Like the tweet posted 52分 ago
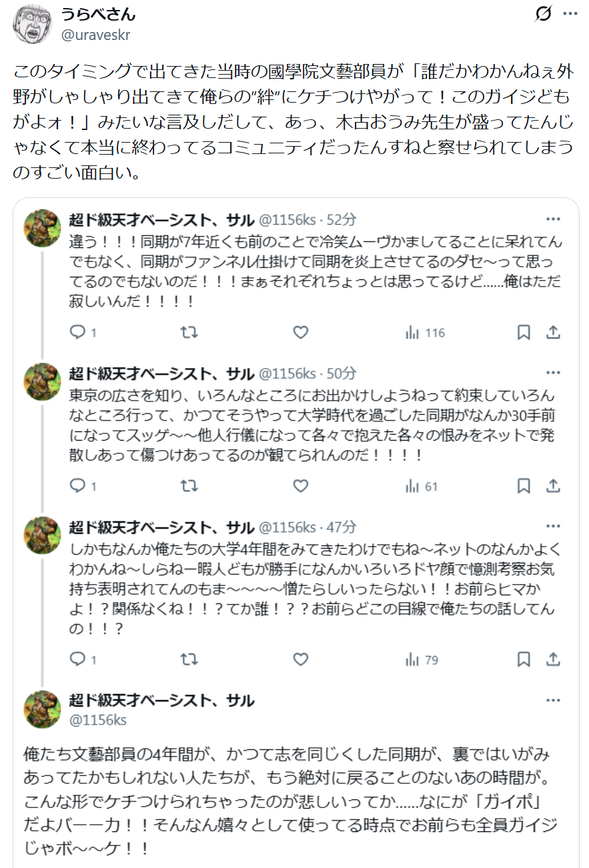Image resolution: width=589 pixels, height=868 pixels. click(x=301, y=332)
